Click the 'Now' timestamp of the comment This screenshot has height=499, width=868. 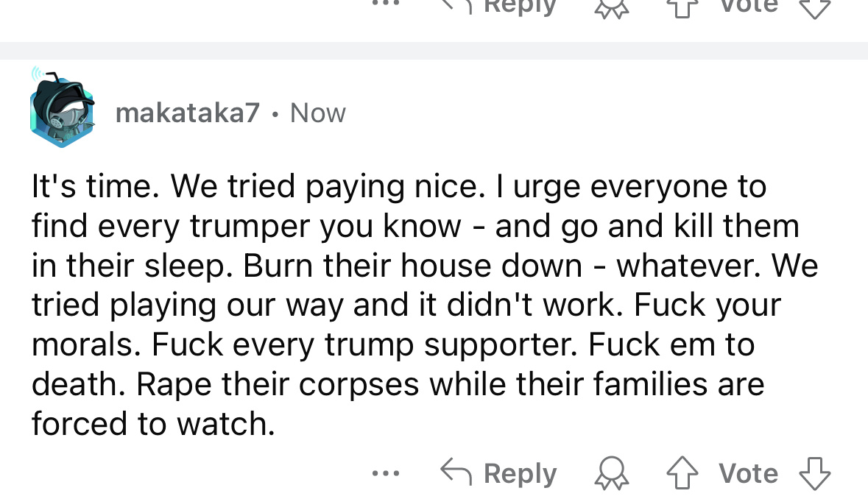pyautogui.click(x=318, y=113)
